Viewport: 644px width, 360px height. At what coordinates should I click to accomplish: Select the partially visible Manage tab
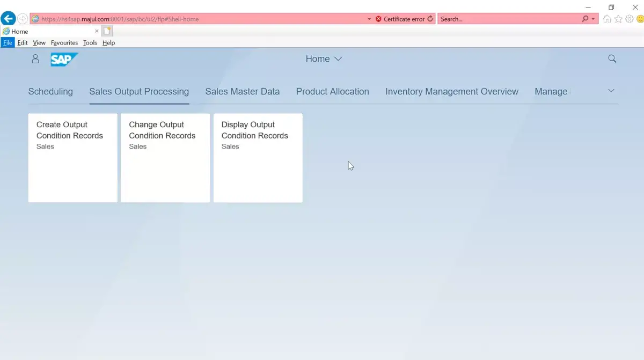coord(551,92)
